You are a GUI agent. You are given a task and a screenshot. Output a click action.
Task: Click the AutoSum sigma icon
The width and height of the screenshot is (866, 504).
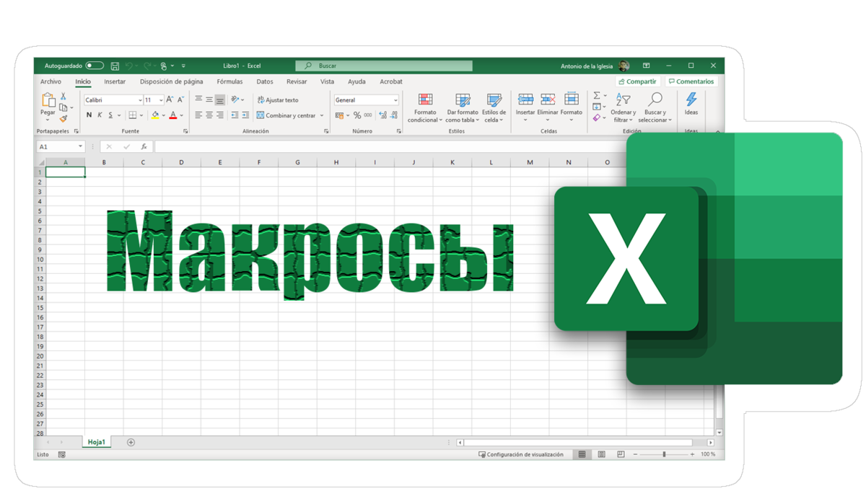tap(597, 95)
